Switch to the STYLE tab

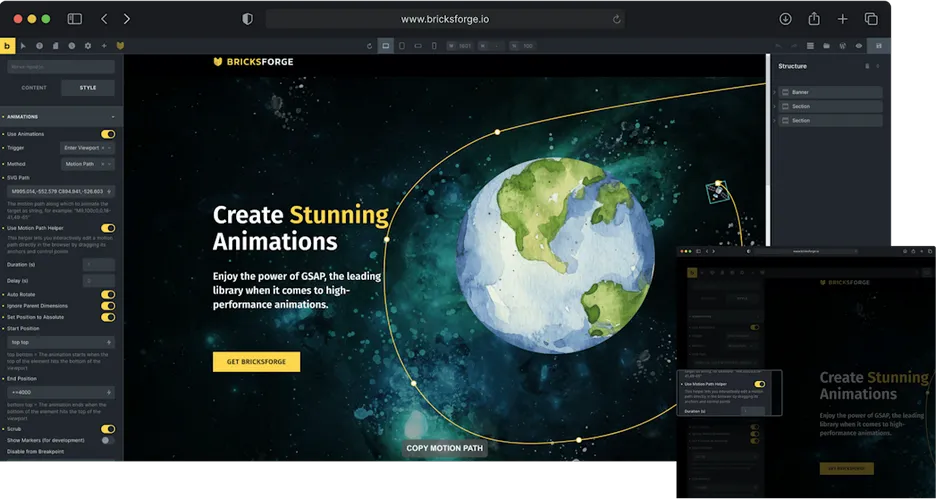(x=88, y=88)
